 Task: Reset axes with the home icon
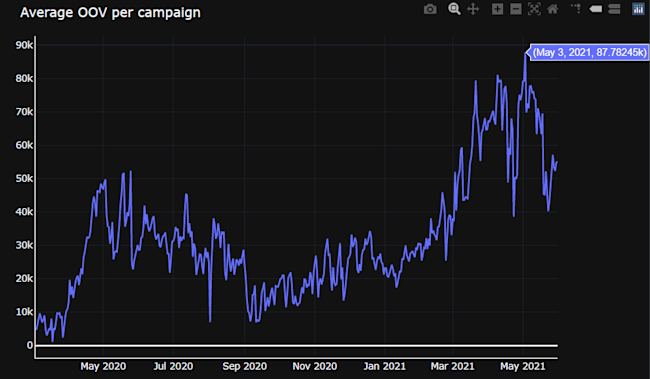[x=553, y=9]
